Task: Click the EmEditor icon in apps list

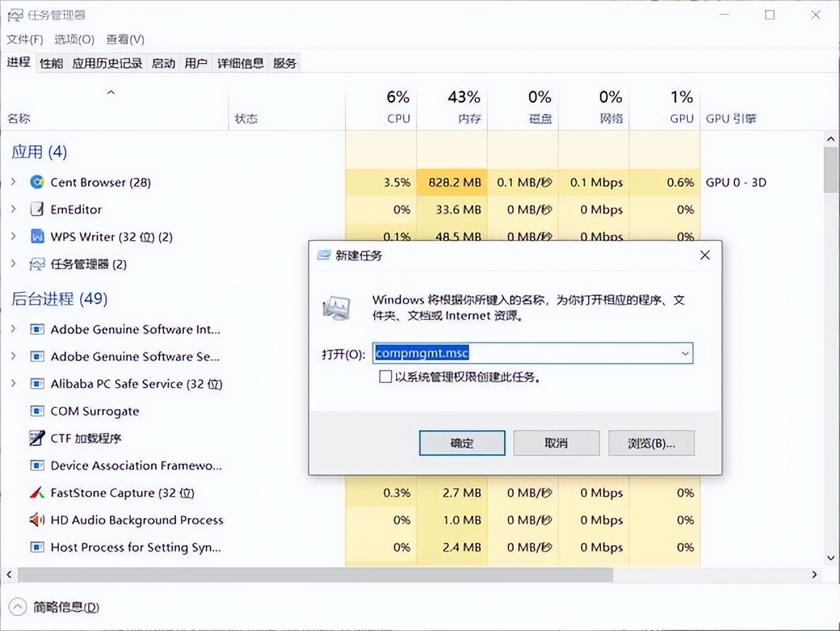Action: 37,209
